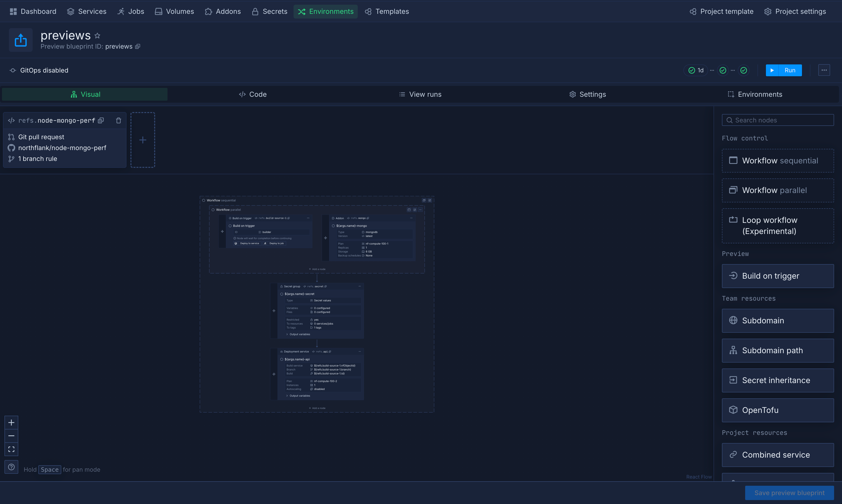Open the canvas help icon
This screenshot has height=504, width=842.
[x=11, y=467]
